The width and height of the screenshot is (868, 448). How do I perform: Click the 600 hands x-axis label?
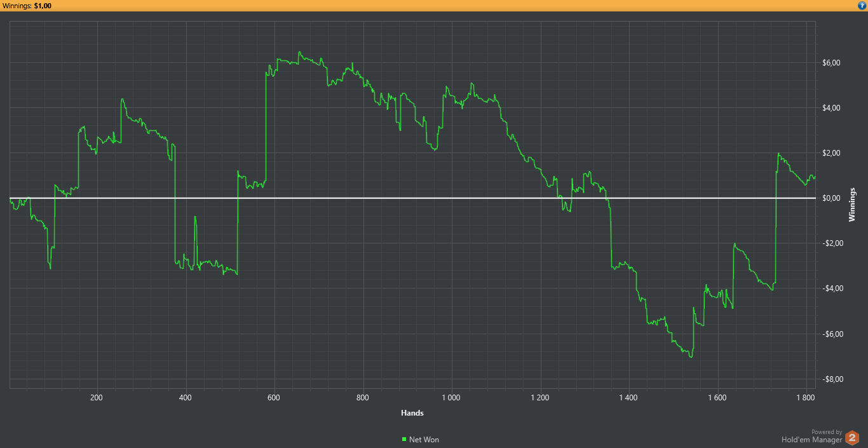(x=274, y=398)
